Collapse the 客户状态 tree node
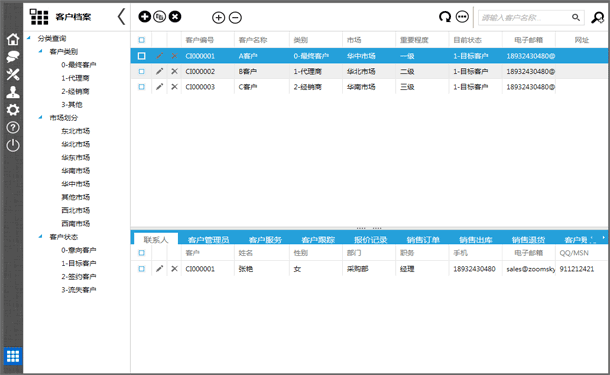The height and width of the screenshot is (375, 610). [40, 237]
